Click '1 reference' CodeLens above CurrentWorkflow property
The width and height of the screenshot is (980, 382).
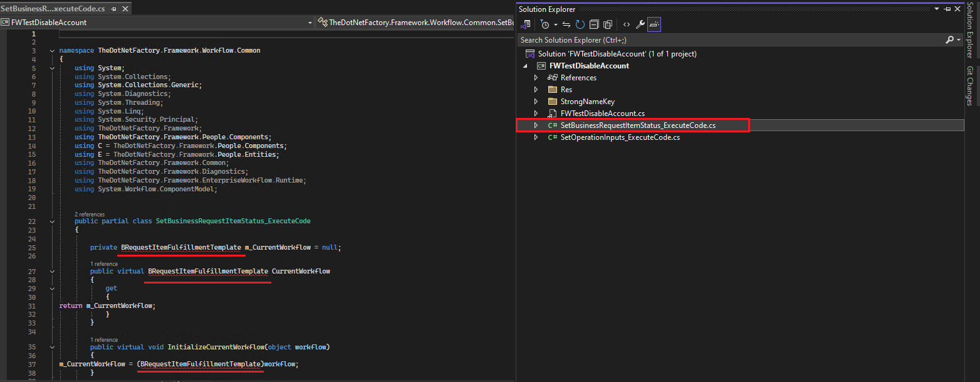pos(104,264)
